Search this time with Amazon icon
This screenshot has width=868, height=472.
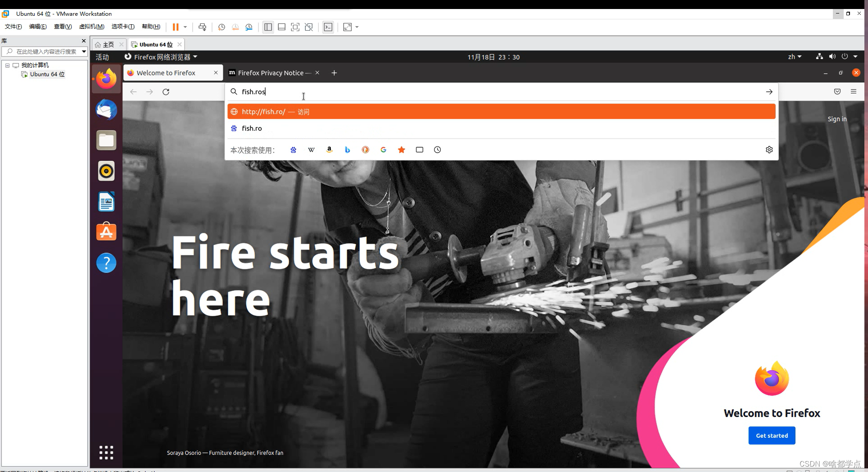[x=329, y=150]
